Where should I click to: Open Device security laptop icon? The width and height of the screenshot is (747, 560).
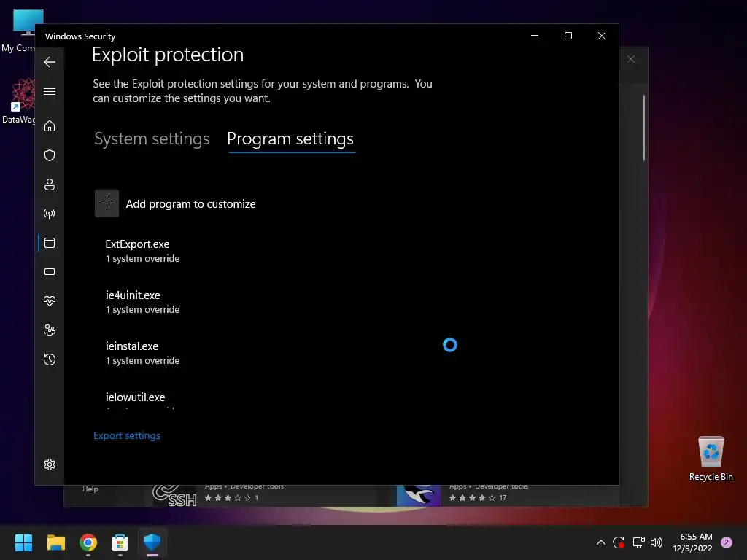click(x=50, y=272)
